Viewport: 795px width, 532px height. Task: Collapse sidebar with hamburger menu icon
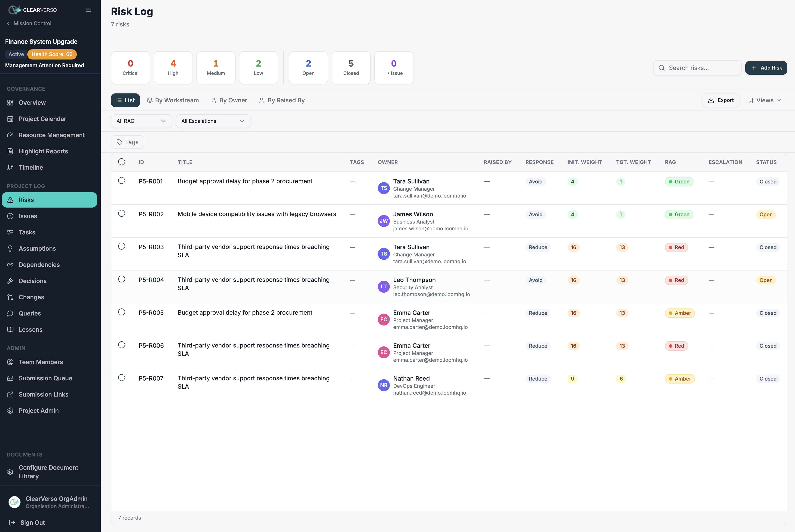coord(89,10)
